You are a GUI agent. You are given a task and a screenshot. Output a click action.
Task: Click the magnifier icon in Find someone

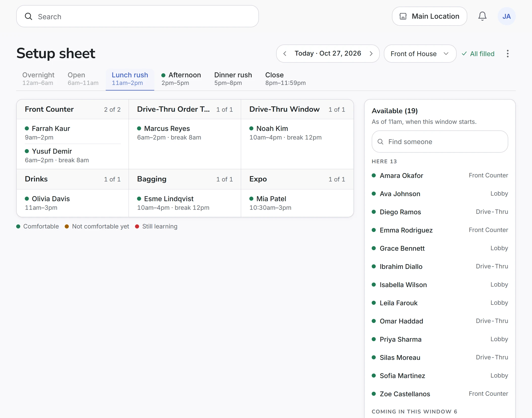[380, 142]
